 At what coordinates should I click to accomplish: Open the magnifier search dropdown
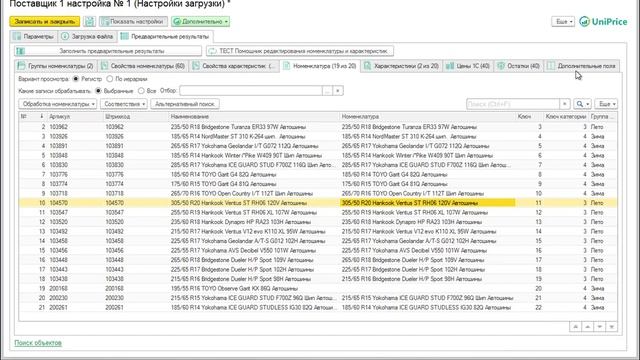tap(582, 104)
